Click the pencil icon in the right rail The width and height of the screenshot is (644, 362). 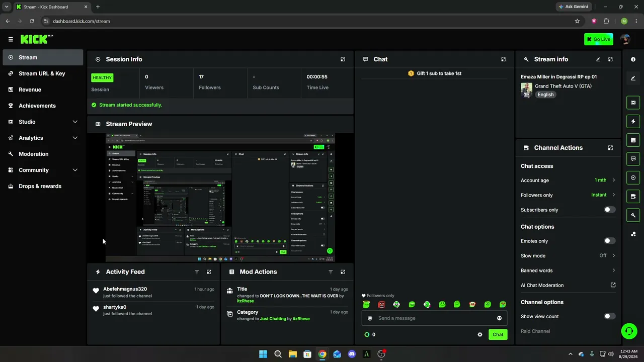click(x=633, y=78)
